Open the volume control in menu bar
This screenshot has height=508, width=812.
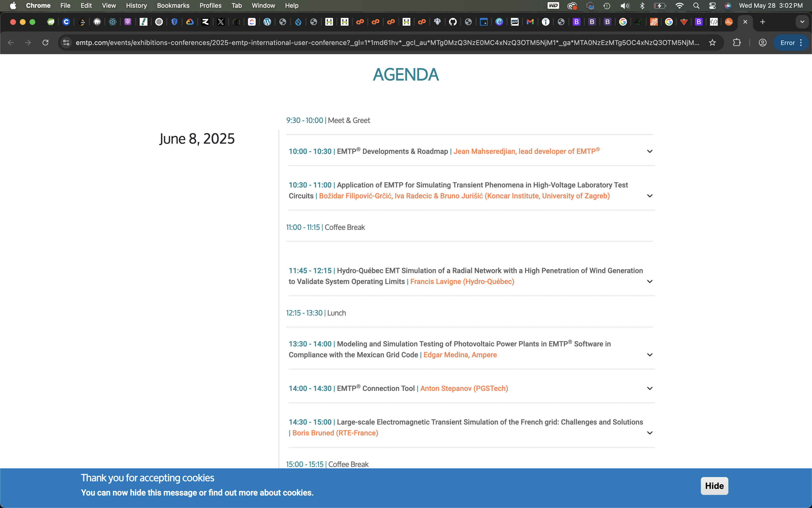pyautogui.click(x=625, y=6)
